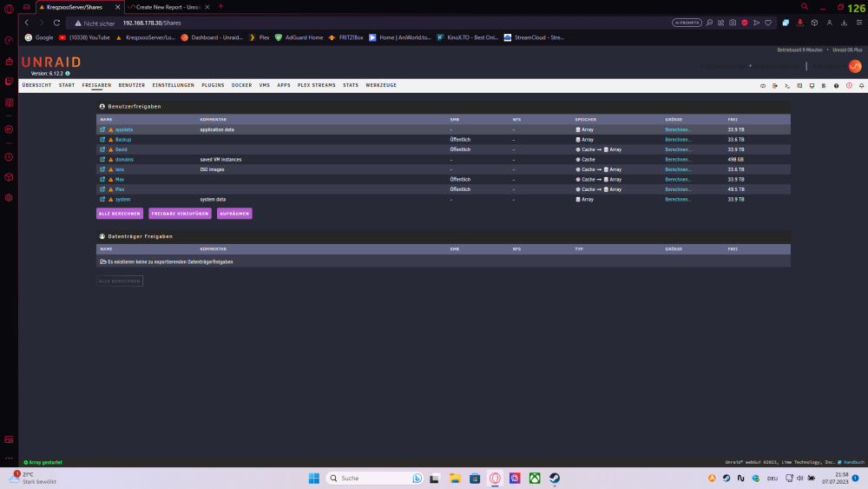This screenshot has width=868, height=489.
Task: Open the Einstellungen menu tab
Action: [174, 85]
